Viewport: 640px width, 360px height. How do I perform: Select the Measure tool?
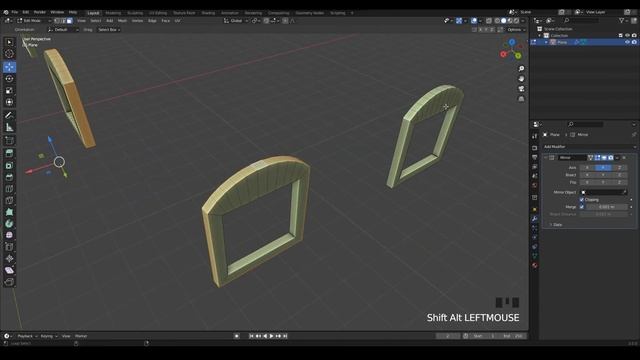tap(9, 127)
